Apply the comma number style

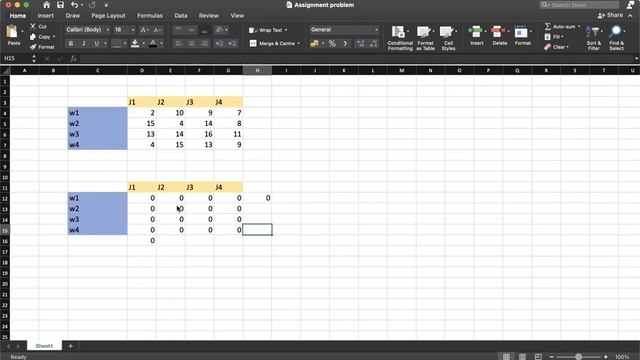coord(345,43)
